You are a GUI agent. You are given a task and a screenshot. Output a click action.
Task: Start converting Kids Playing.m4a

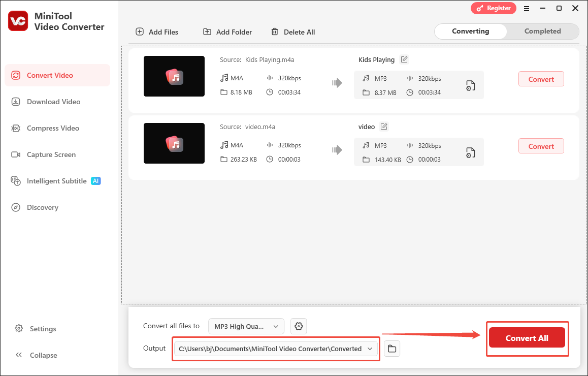pos(541,79)
